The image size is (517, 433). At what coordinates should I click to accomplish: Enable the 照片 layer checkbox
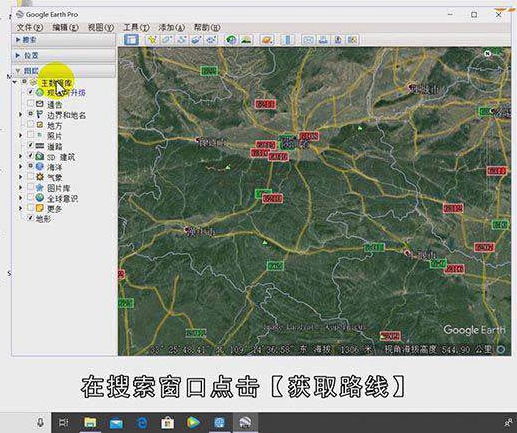point(30,135)
